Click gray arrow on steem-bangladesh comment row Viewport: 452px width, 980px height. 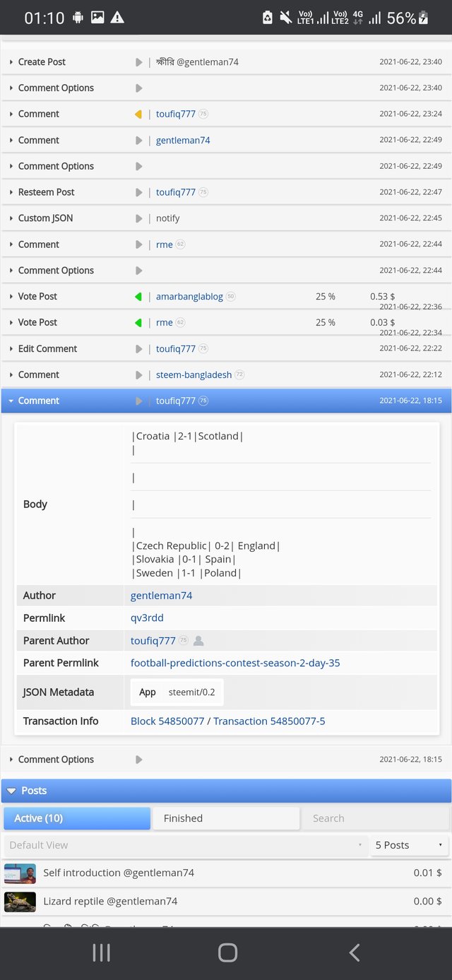point(138,375)
